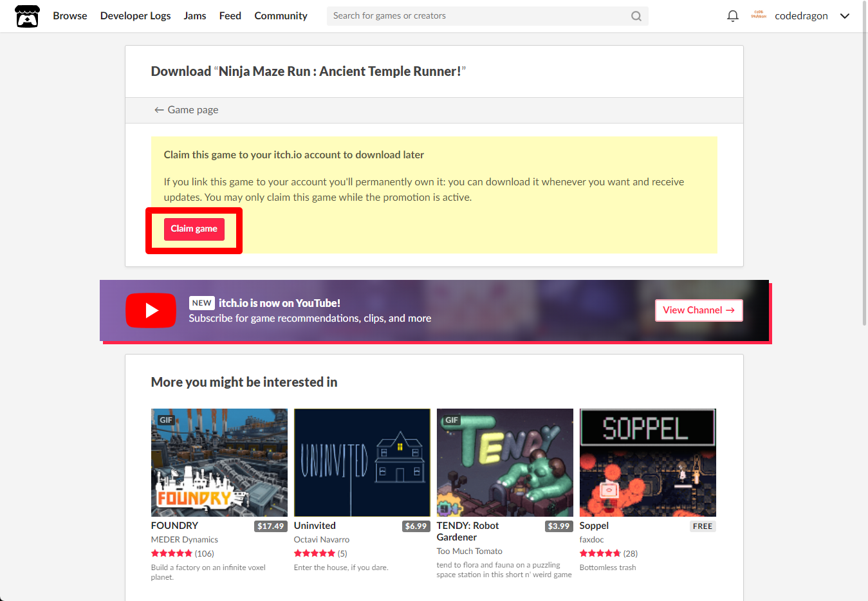Click TENDY: Robot Gardener title link

tap(468, 532)
